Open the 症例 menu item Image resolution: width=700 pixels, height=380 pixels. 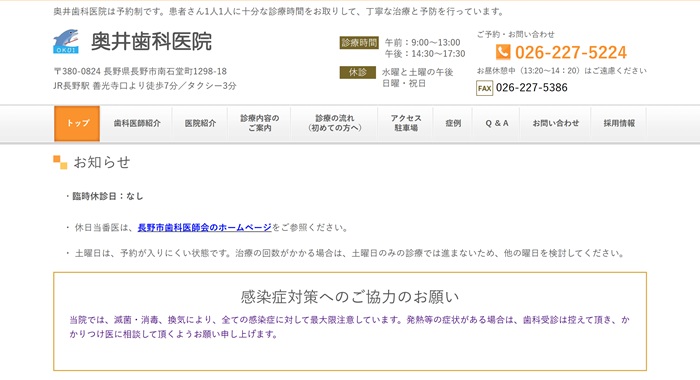point(453,124)
